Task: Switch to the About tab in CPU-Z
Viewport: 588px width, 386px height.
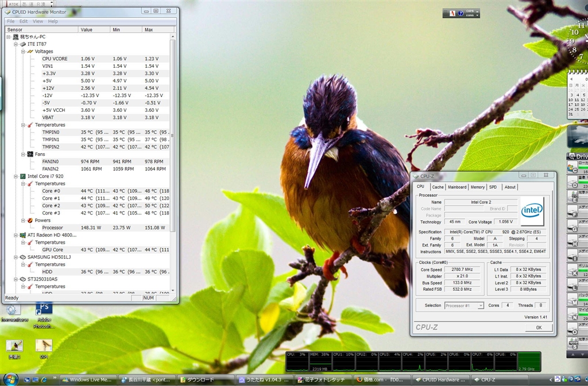Action: point(510,187)
